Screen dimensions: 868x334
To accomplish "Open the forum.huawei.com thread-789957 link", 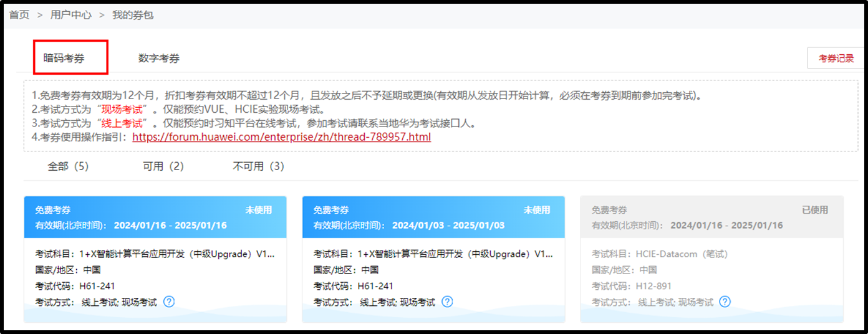I will click(x=281, y=137).
